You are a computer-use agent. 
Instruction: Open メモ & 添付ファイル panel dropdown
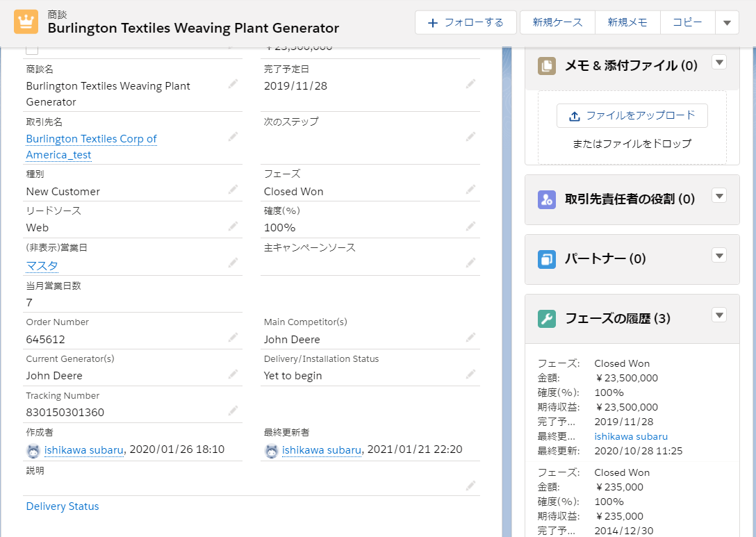(x=719, y=63)
